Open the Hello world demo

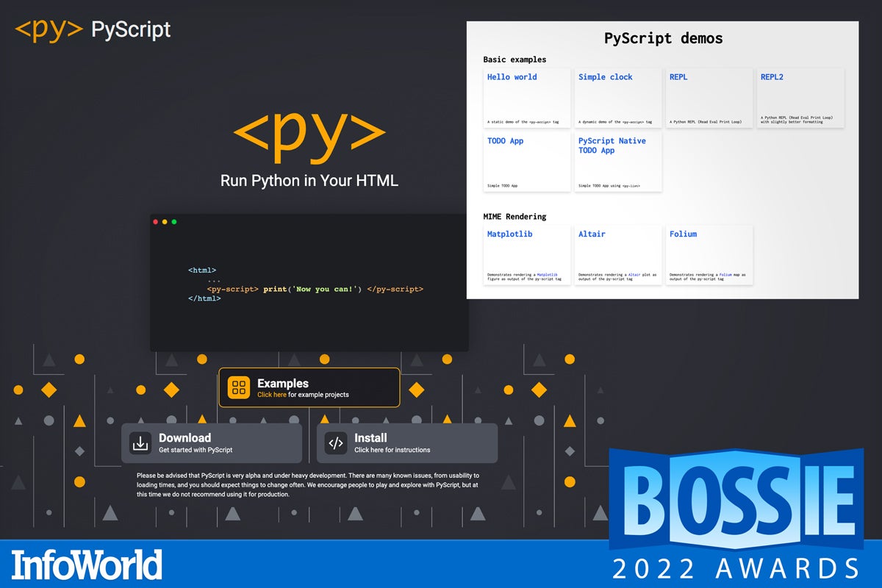pyautogui.click(x=511, y=76)
